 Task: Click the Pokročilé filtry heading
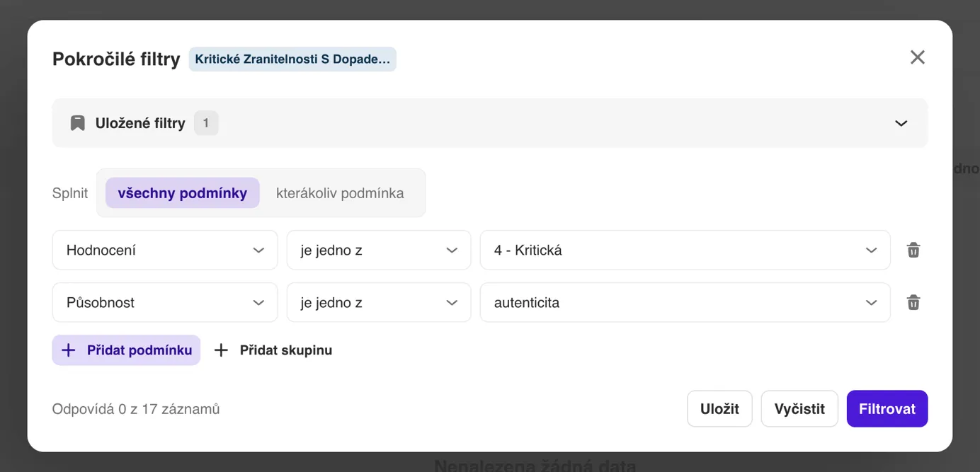pyautogui.click(x=116, y=59)
